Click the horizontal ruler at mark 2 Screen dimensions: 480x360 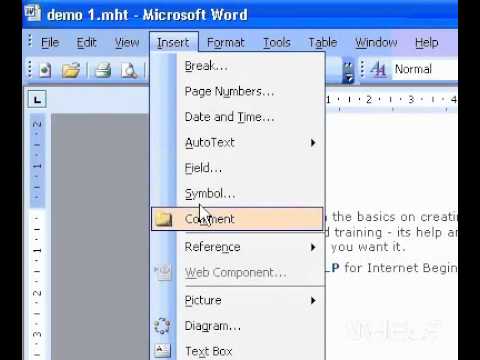click(x=369, y=99)
